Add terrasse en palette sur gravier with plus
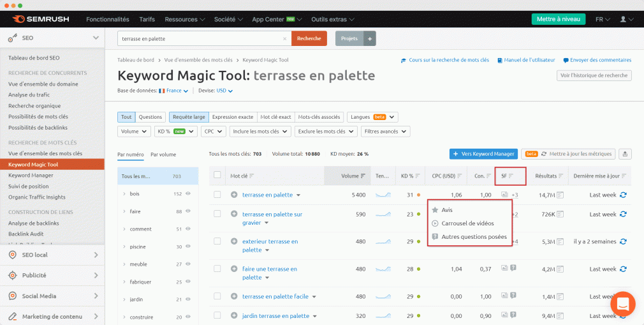Viewport: 644px width, 325px height. coord(234,214)
